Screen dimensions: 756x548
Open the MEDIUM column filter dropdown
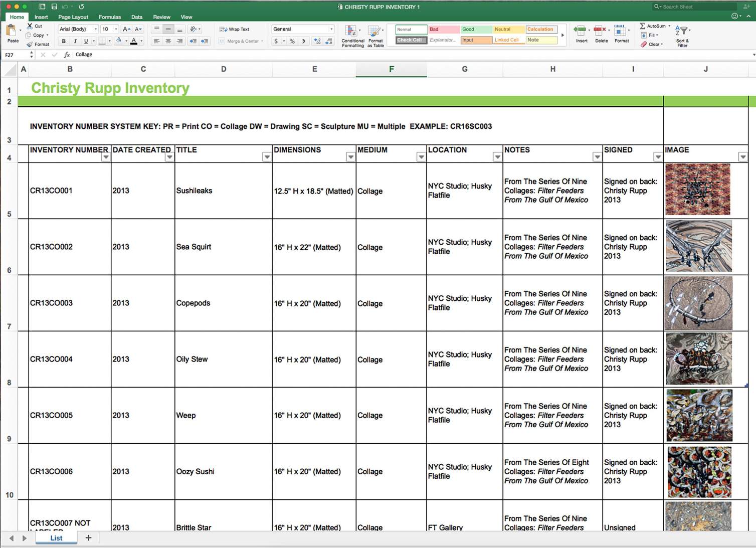click(x=421, y=157)
